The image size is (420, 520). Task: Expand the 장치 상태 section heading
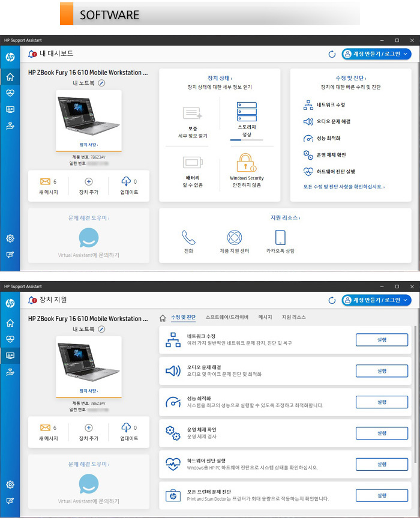220,78
